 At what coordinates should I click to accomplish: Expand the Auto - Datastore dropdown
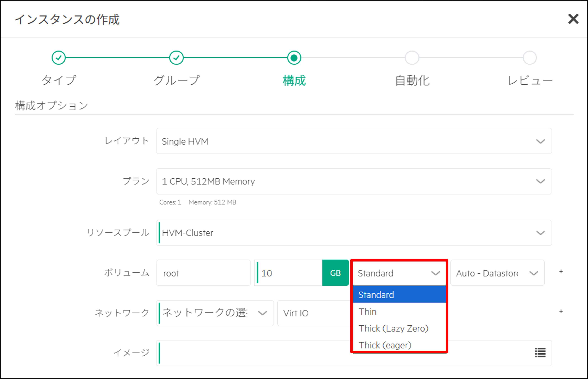point(497,273)
